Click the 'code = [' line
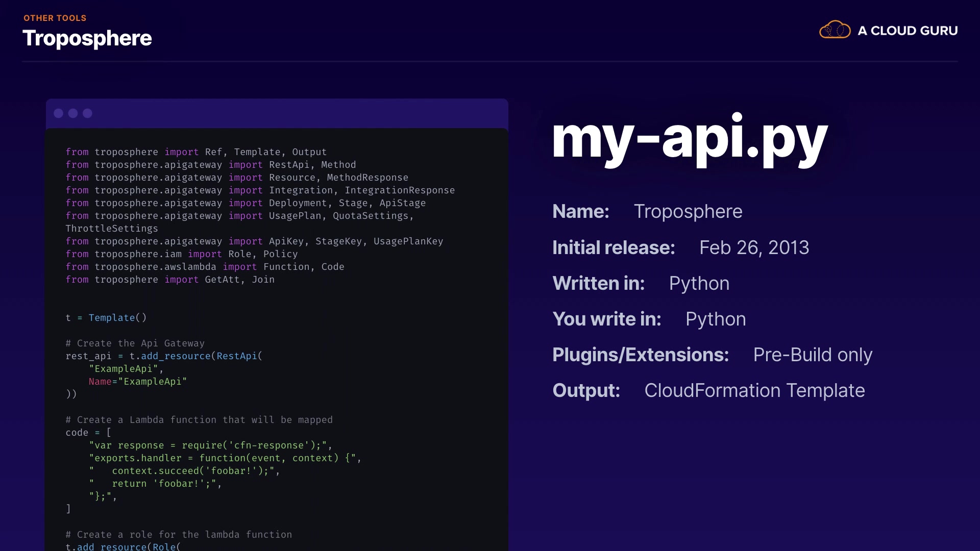The image size is (980, 551). [88, 433]
